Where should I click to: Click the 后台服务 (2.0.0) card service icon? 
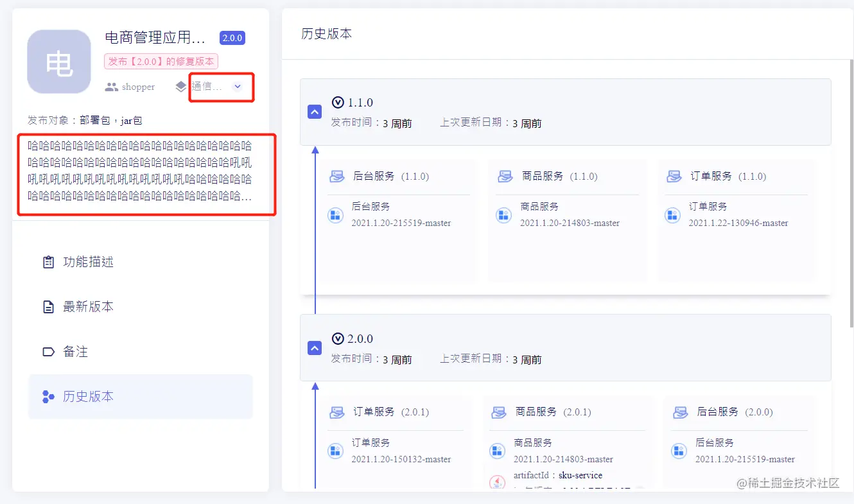pyautogui.click(x=681, y=412)
